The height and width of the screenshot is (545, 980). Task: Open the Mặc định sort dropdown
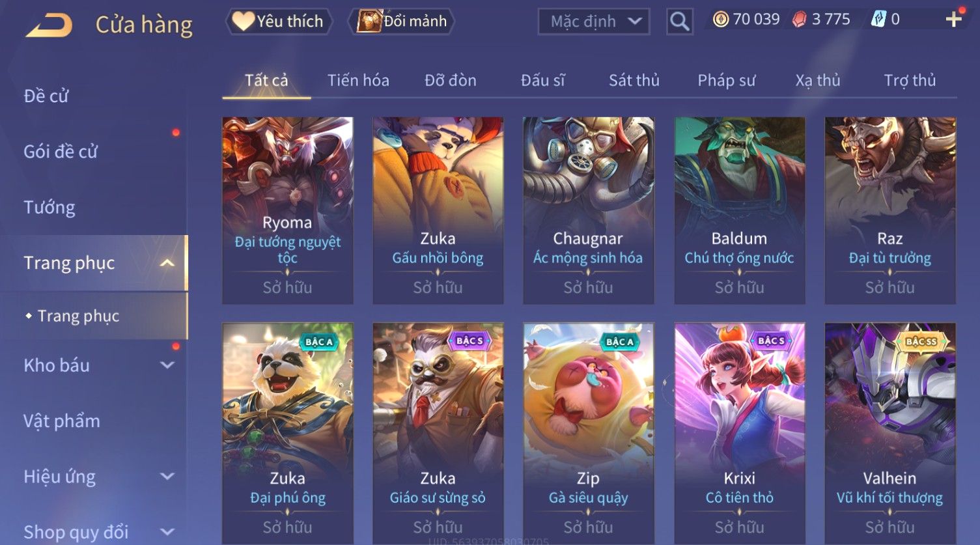(x=593, y=21)
